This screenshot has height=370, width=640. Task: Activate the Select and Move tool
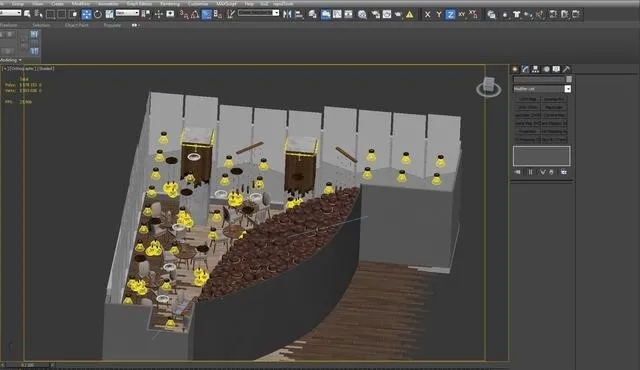click(86, 14)
